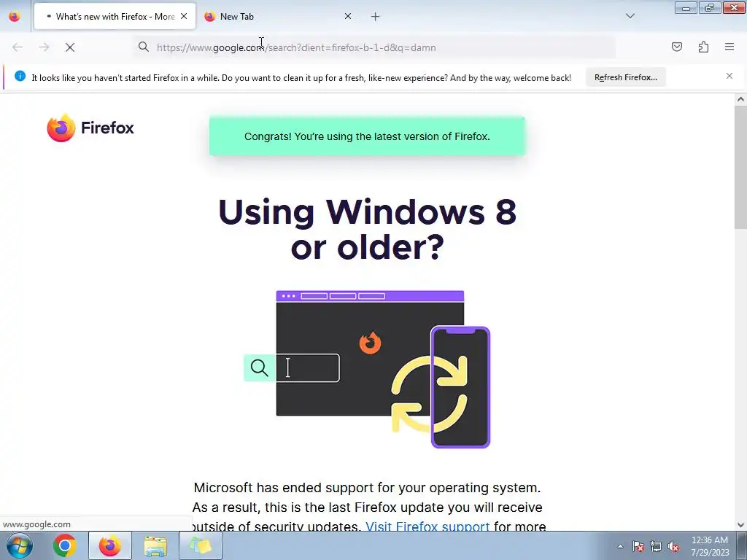Launch Google Chrome from the taskbar
The image size is (747, 560).
pyautogui.click(x=65, y=545)
